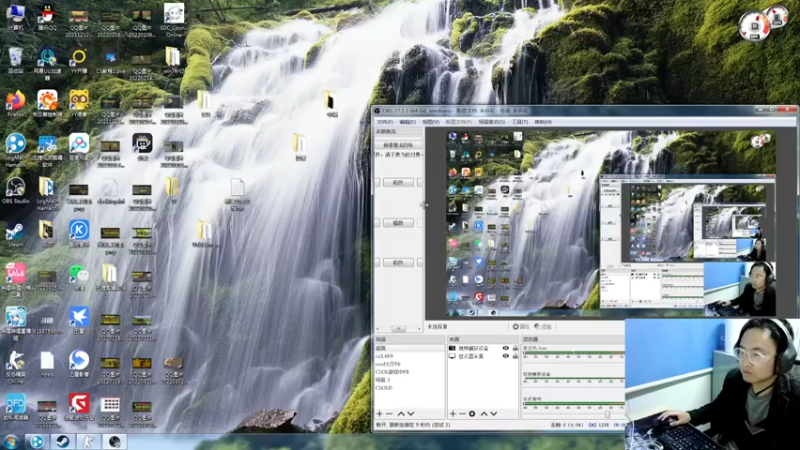Open the SDC_Count Online desktop icon
The height and width of the screenshot is (450, 800).
tap(173, 20)
